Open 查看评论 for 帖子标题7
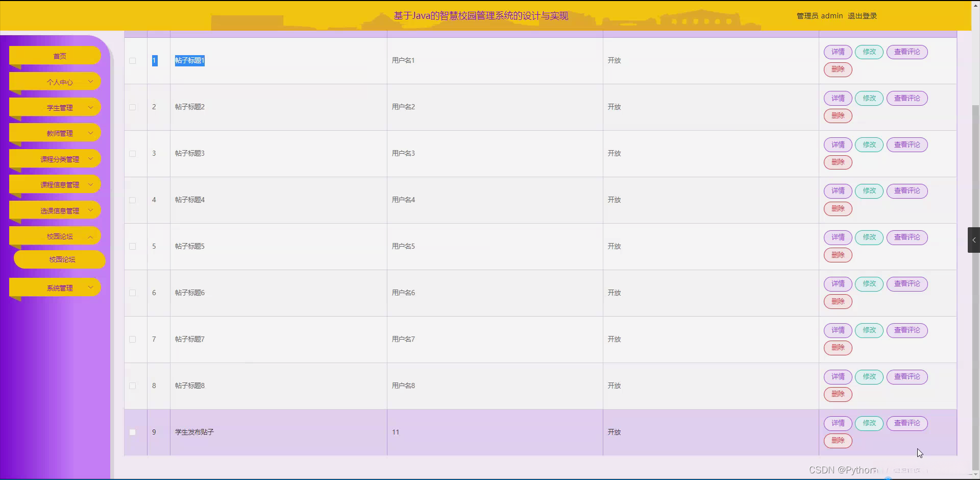 (x=906, y=330)
